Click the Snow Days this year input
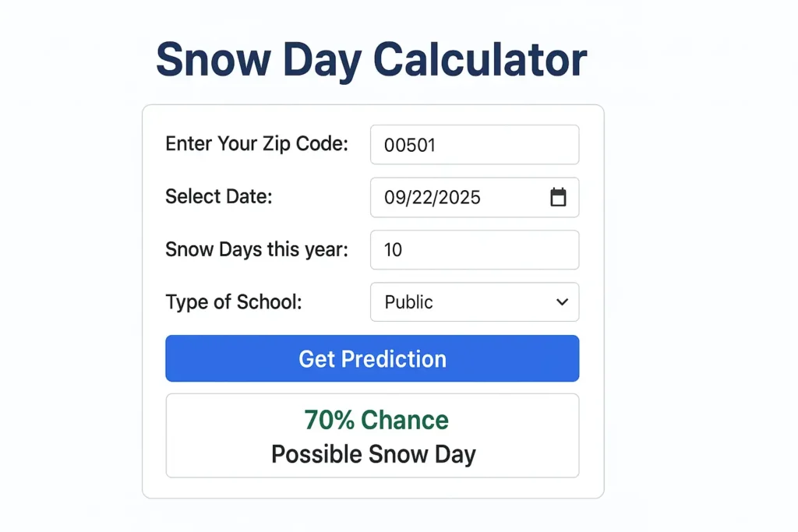 [x=474, y=250]
